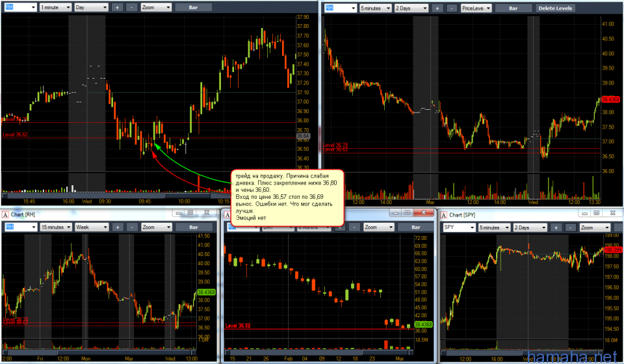Screen dimensions: 624x364
Task: Close the daily chart window via red X
Action: tap(424, 213)
